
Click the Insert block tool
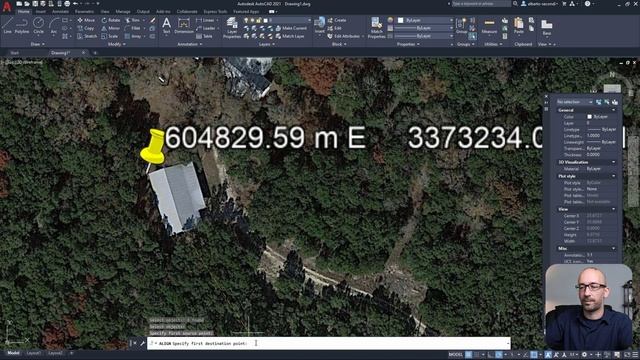point(320,25)
